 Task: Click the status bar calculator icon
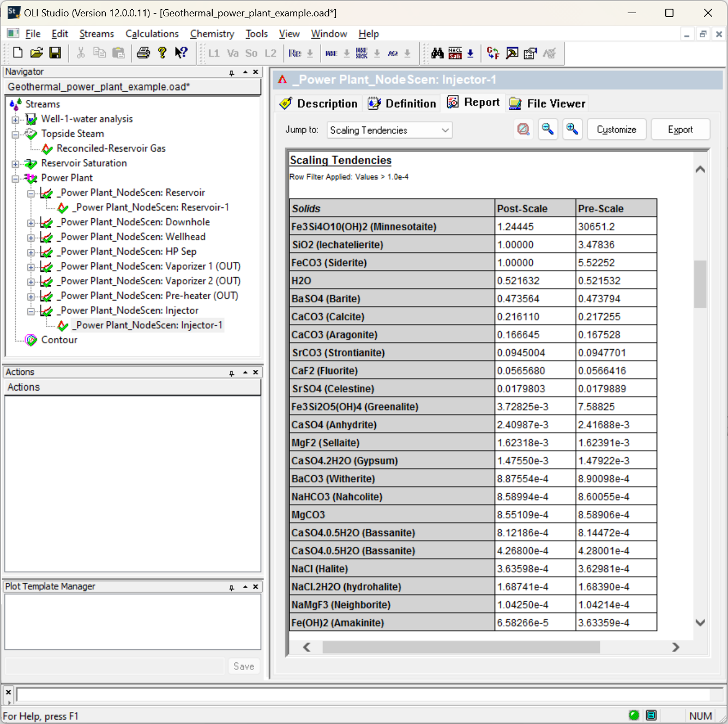[x=651, y=715]
